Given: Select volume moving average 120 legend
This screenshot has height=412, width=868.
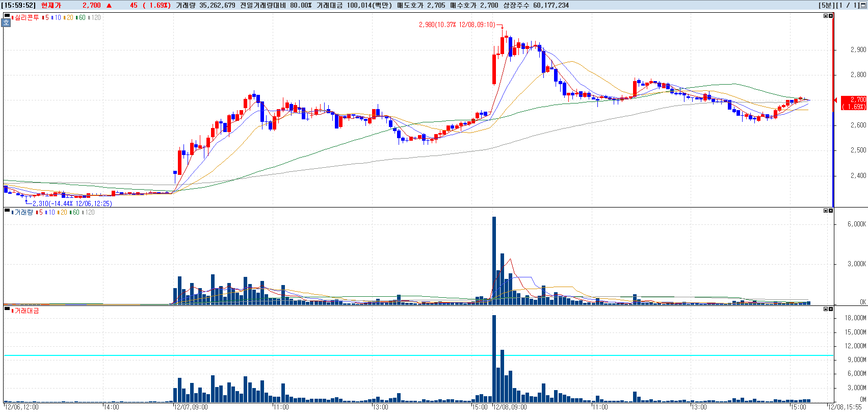Looking at the screenshot, I should pyautogui.click(x=89, y=212).
